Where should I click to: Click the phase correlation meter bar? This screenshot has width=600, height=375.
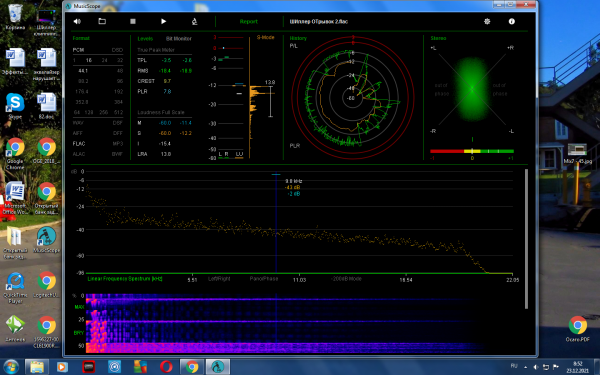point(472,152)
